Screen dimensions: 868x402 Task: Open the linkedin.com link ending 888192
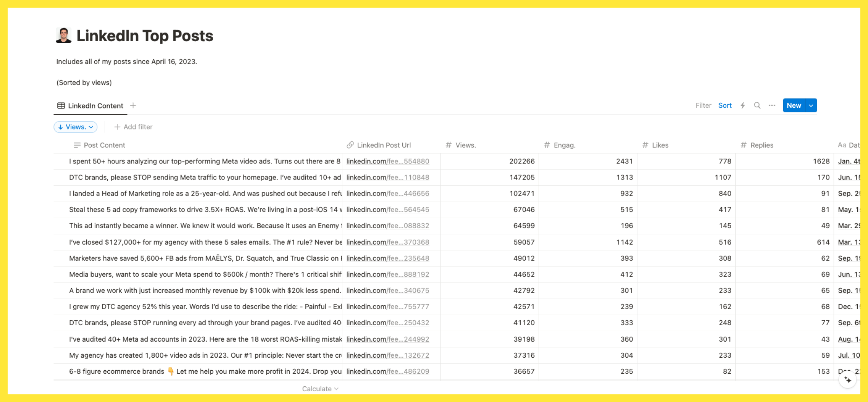(x=388, y=274)
